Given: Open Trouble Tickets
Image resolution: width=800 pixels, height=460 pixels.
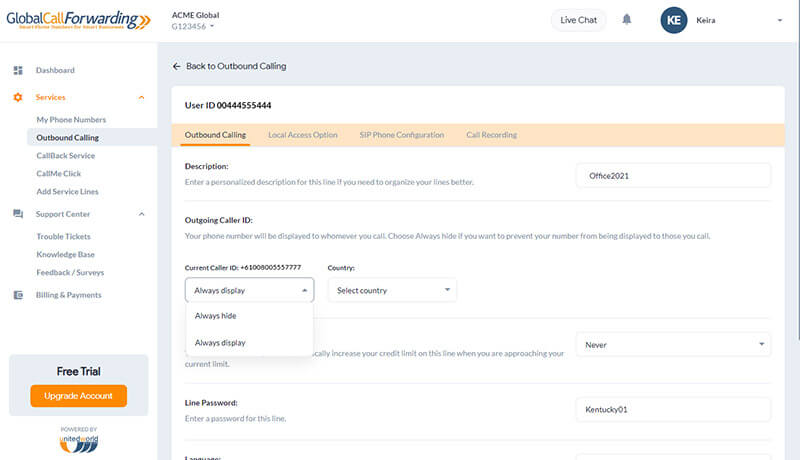Looking at the screenshot, I should (63, 237).
